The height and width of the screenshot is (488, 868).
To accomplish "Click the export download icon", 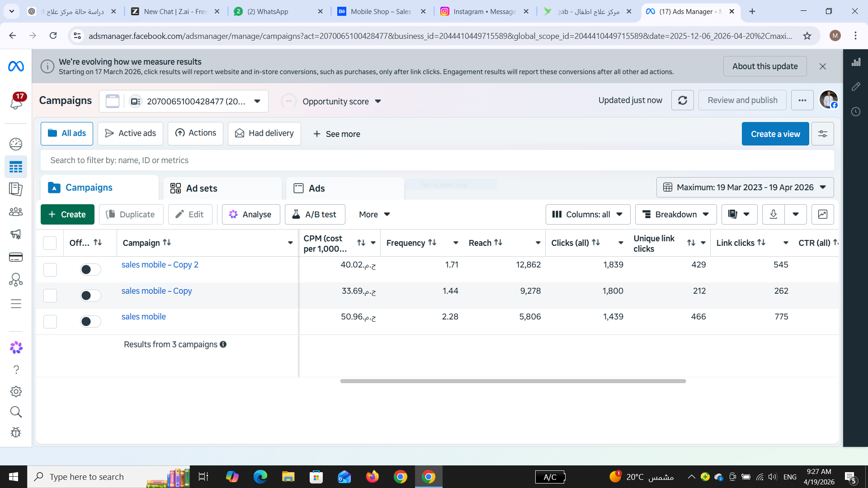I will point(773,214).
